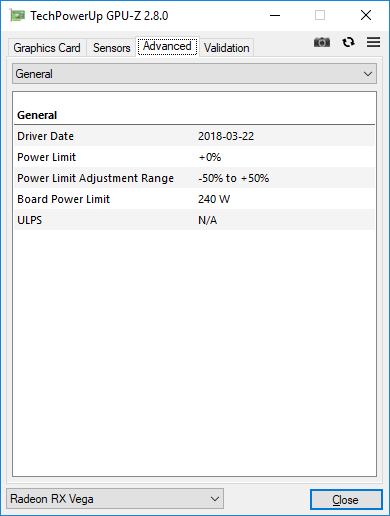
Task: Open the hamburger menu icon
Action: click(373, 42)
